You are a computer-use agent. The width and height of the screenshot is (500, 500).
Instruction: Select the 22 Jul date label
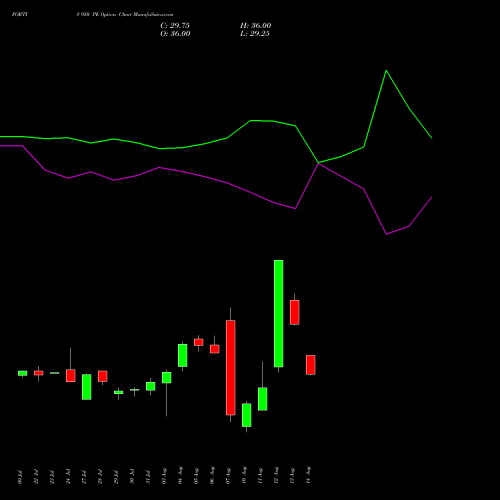(36, 477)
